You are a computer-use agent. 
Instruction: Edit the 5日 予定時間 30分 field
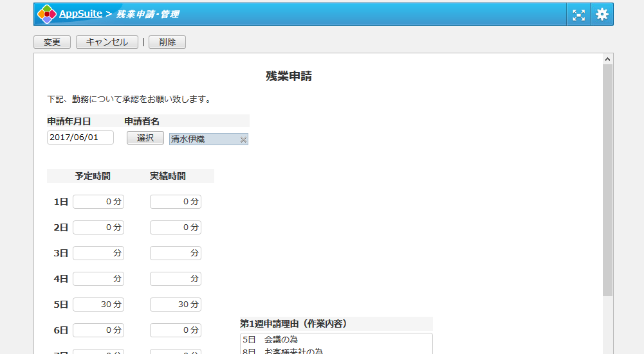click(98, 305)
